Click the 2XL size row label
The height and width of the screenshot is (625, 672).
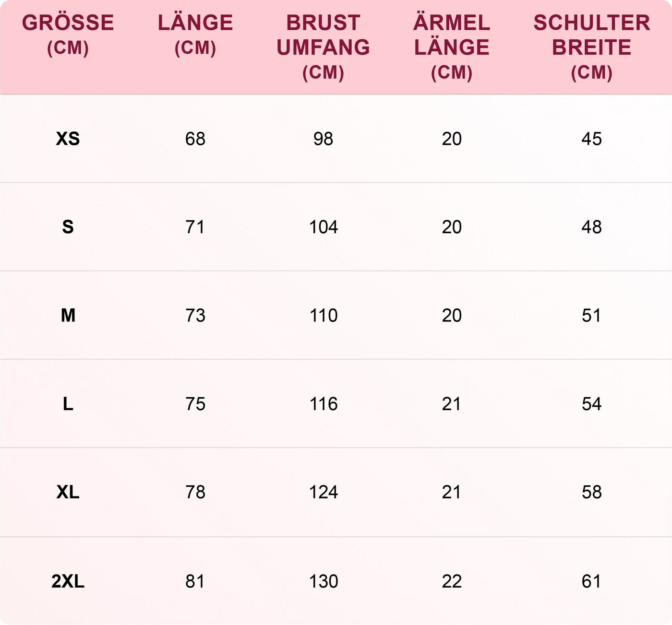(68, 581)
